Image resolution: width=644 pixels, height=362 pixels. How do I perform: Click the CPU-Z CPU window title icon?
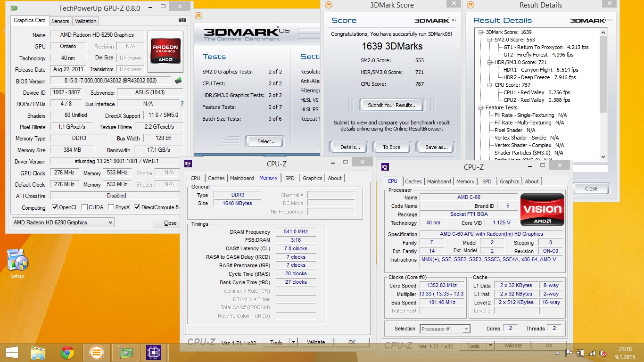(385, 167)
